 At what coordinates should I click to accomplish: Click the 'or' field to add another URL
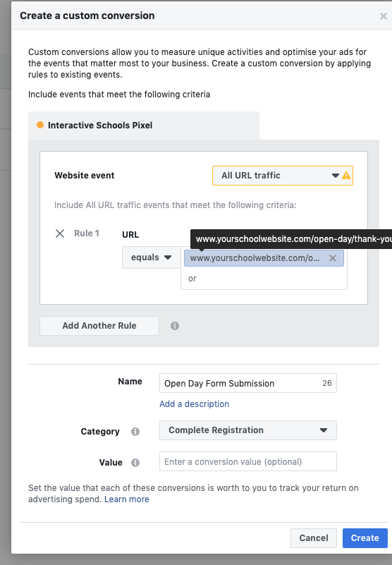click(x=264, y=279)
